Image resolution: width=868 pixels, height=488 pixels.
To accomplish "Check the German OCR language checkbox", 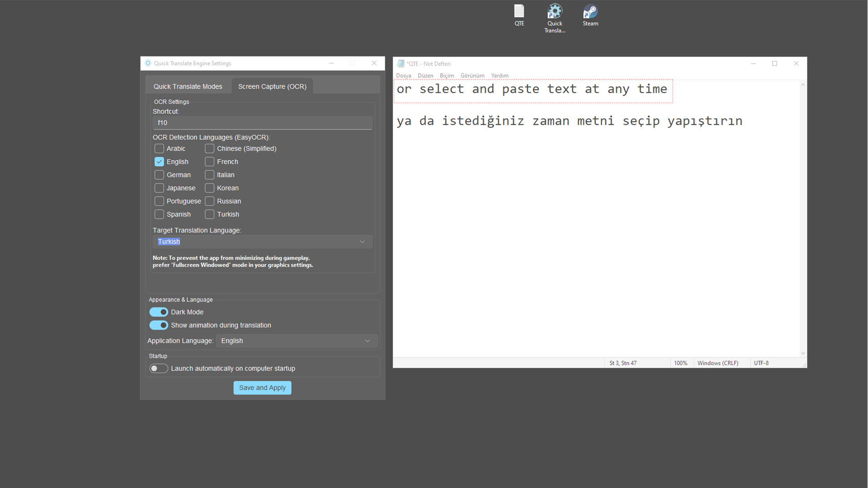I will (159, 175).
